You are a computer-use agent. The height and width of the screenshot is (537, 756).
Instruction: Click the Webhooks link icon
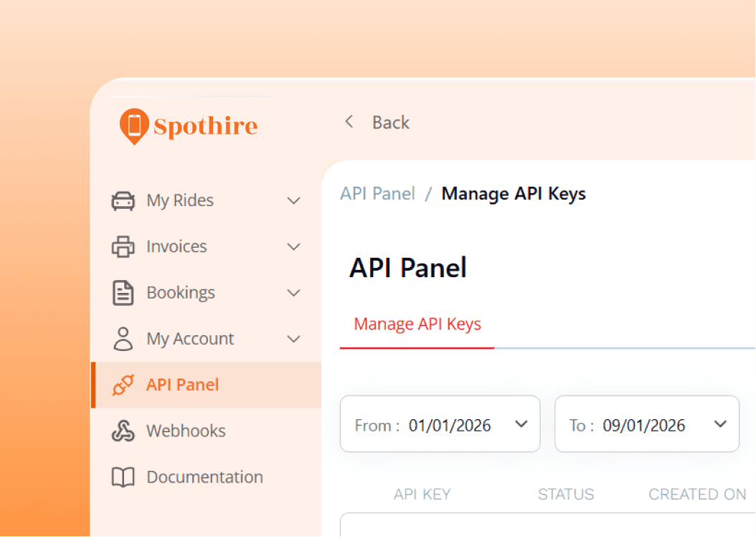point(123,430)
